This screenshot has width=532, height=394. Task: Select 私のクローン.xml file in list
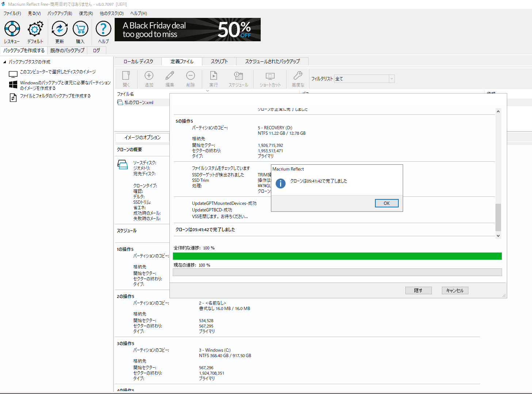pos(139,103)
